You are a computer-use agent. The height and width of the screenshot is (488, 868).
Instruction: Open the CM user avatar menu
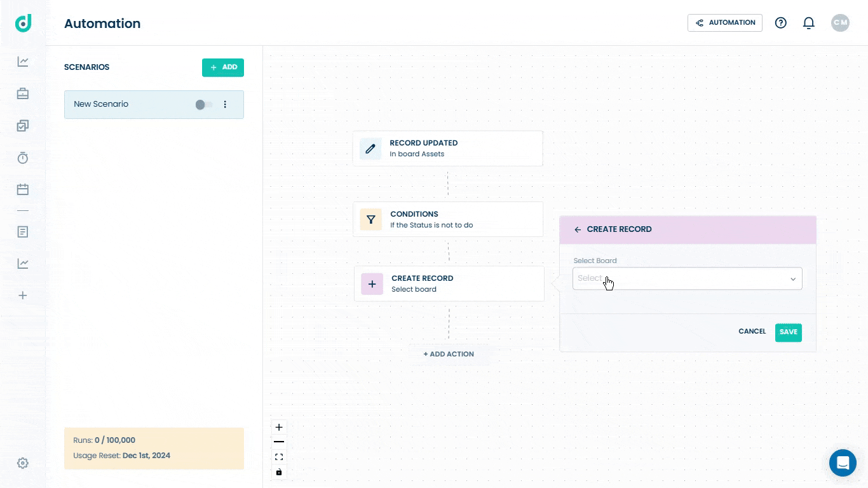click(840, 23)
